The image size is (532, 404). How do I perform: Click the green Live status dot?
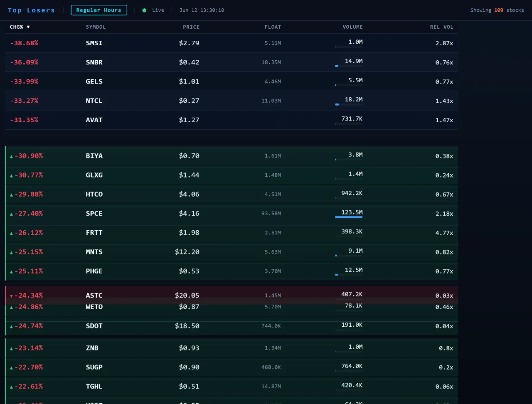click(x=144, y=10)
